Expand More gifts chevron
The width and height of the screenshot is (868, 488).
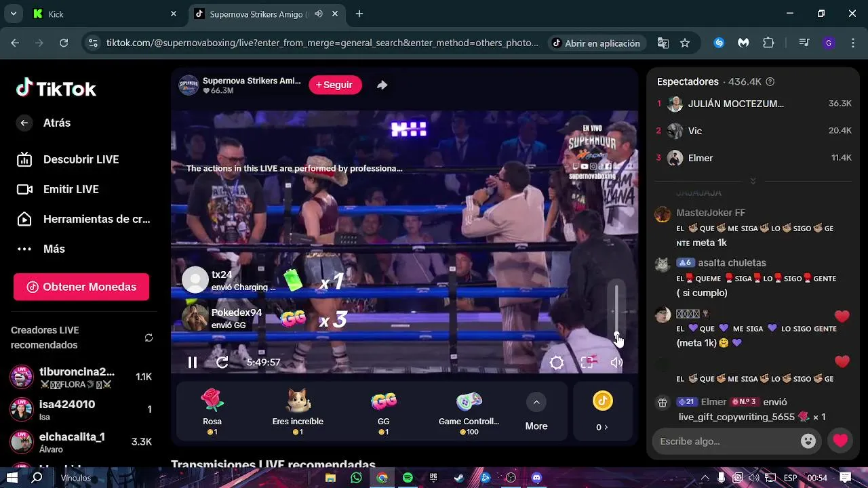pyautogui.click(x=536, y=402)
